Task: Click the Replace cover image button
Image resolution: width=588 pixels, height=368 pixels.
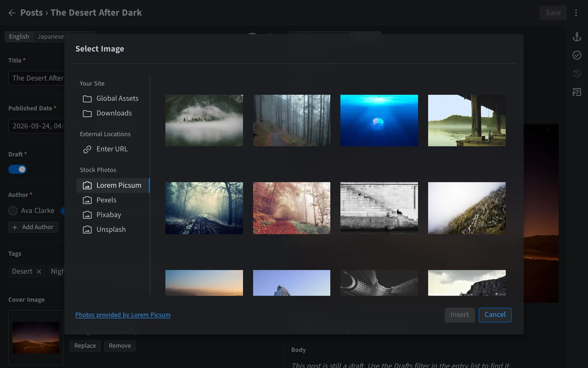Action: click(85, 346)
